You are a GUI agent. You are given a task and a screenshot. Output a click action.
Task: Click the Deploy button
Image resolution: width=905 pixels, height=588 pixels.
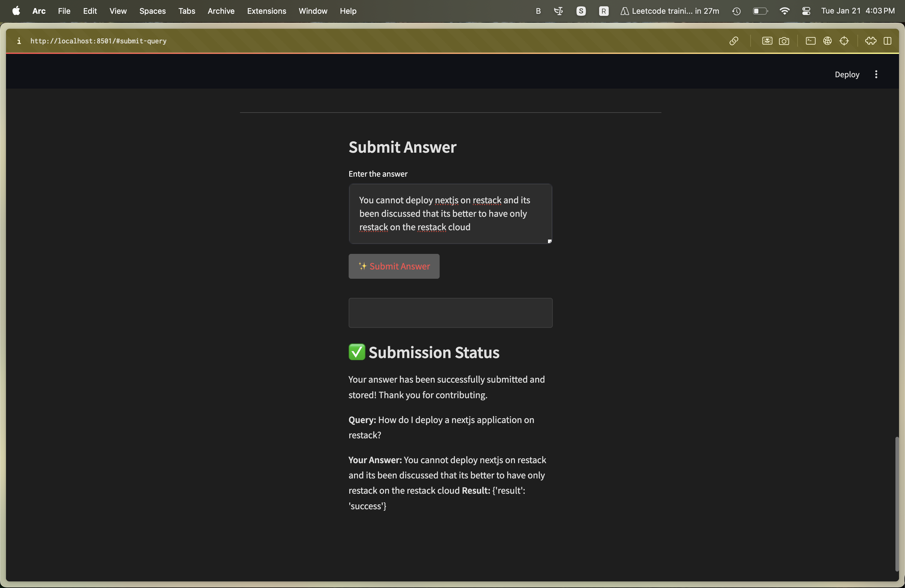(847, 74)
